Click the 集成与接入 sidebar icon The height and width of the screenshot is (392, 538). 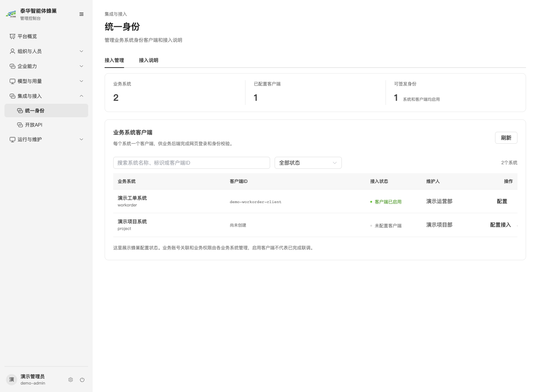click(x=12, y=96)
